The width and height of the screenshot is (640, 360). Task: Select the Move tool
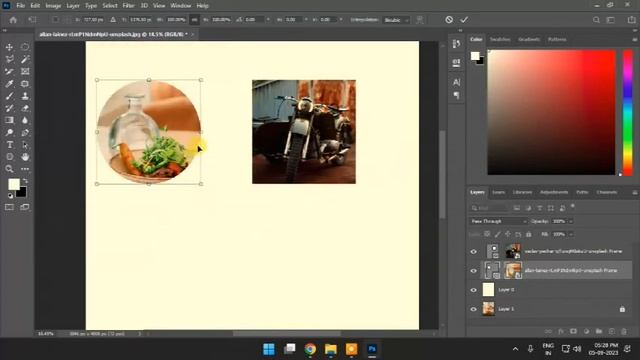[x=9, y=47]
